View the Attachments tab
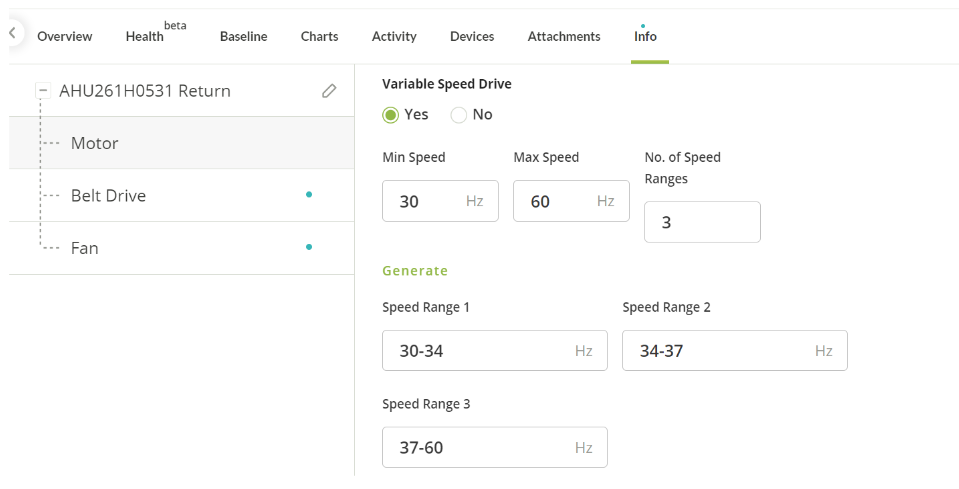 pos(564,37)
